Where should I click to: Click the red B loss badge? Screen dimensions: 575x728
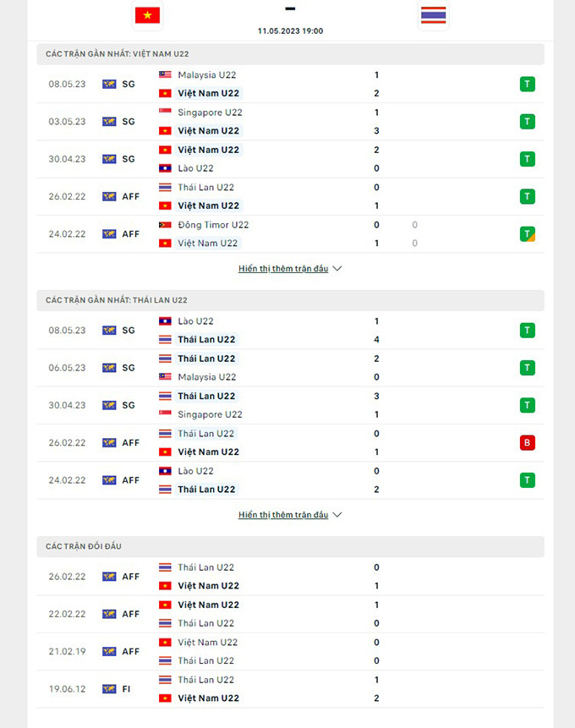click(x=528, y=443)
